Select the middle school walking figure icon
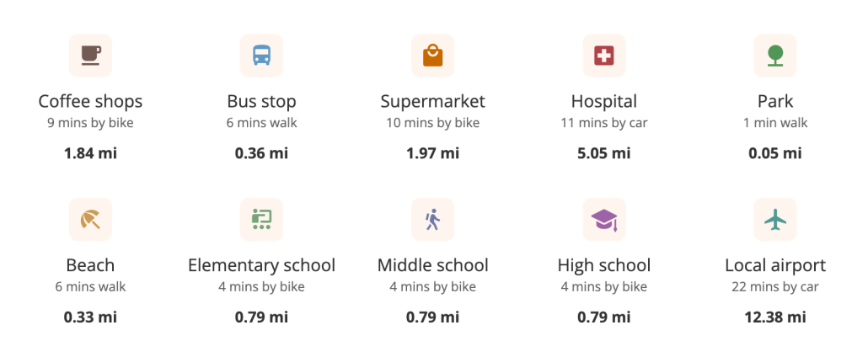Screen dimensions: 868x357 click(432, 220)
